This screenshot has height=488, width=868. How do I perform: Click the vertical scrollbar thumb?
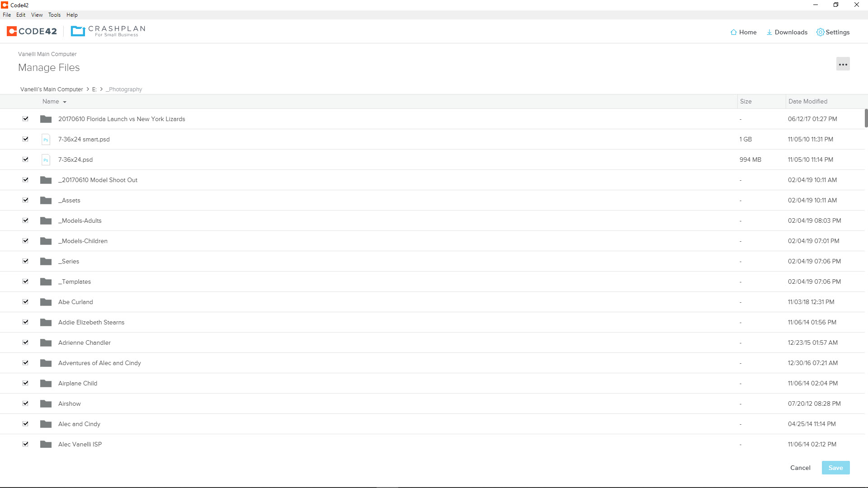point(866,118)
